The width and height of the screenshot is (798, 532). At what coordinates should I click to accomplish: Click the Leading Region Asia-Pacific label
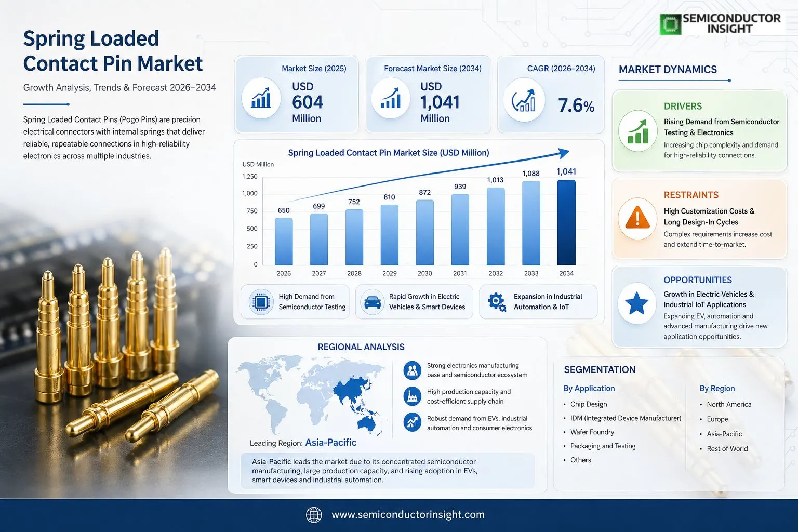click(x=303, y=443)
